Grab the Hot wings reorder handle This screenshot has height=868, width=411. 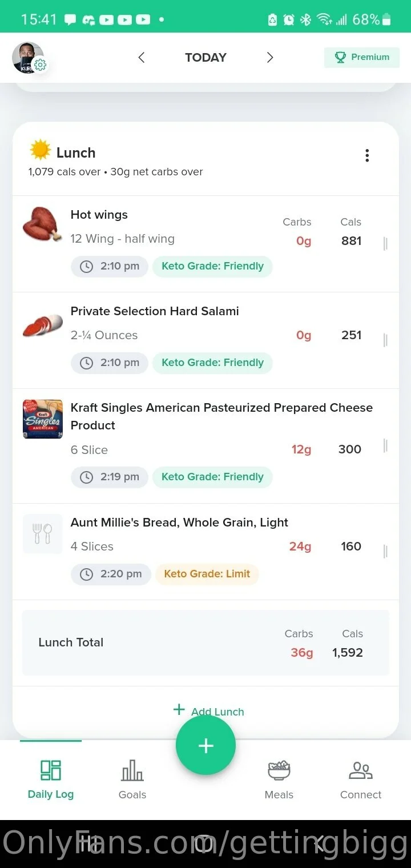(x=385, y=244)
